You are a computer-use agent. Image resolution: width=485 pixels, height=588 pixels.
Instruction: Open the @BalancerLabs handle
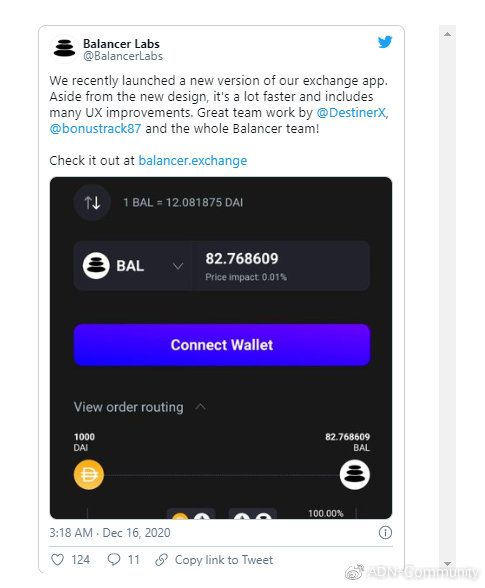(123, 56)
